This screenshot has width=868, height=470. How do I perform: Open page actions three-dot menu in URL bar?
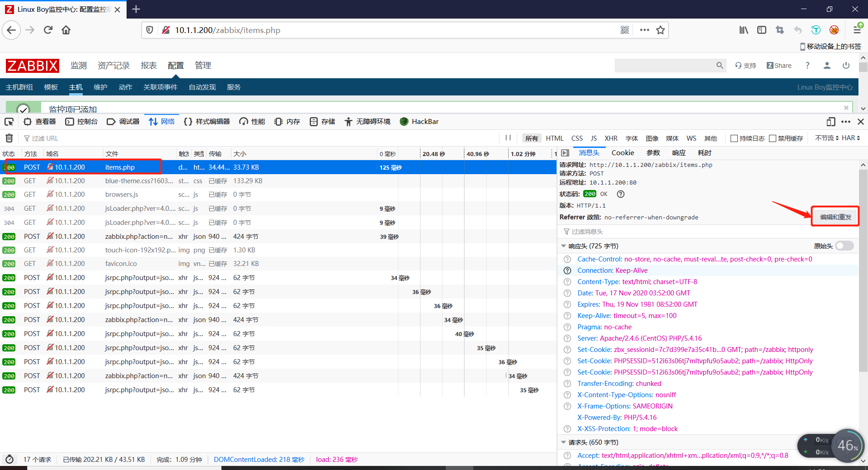tap(644, 30)
